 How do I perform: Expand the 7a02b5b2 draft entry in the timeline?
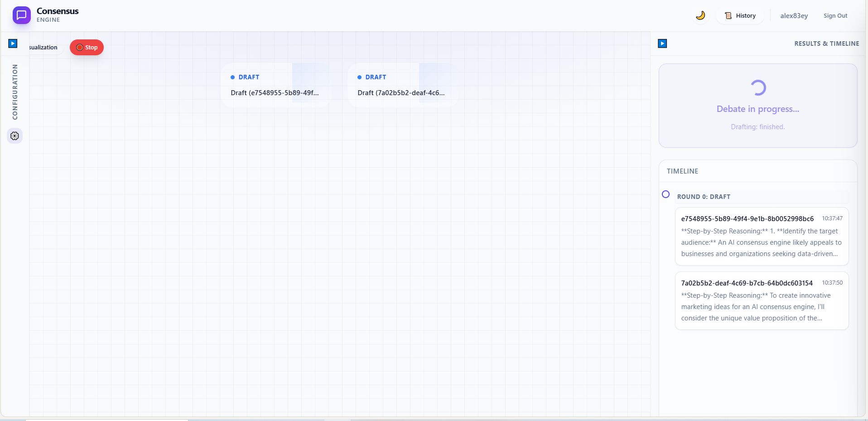[761, 300]
